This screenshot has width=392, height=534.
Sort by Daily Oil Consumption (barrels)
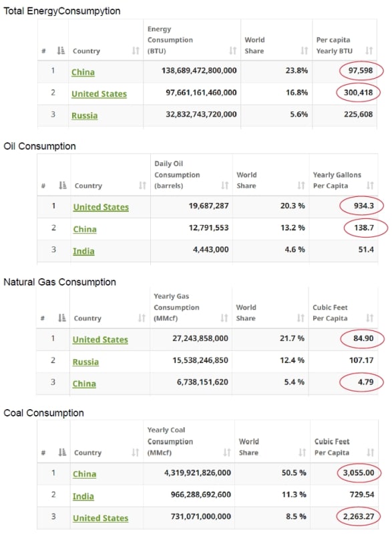[225, 186]
